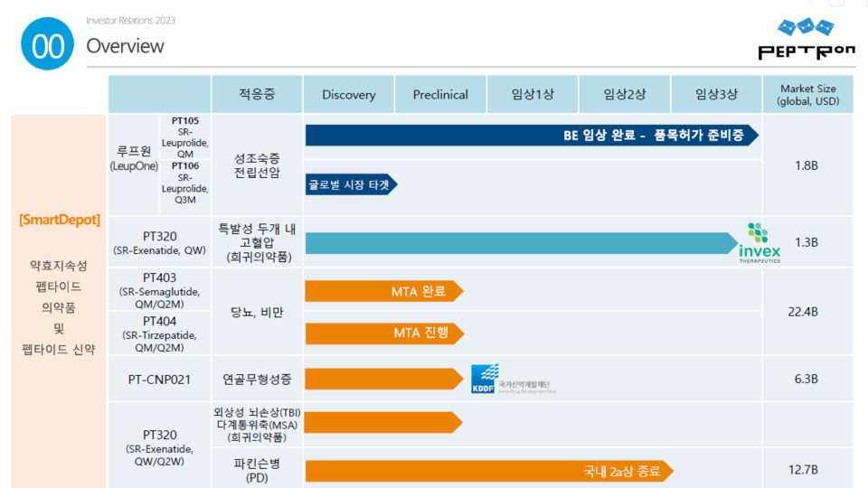Viewport: 868px width, 488px height.
Task: Click the blue 00 circle badge
Action: 47,46
